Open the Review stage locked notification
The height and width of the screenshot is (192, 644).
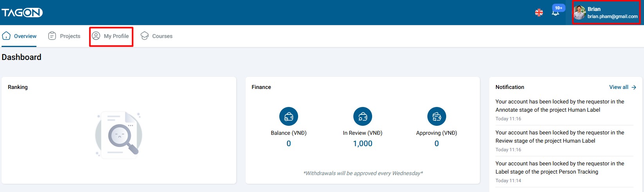559,137
